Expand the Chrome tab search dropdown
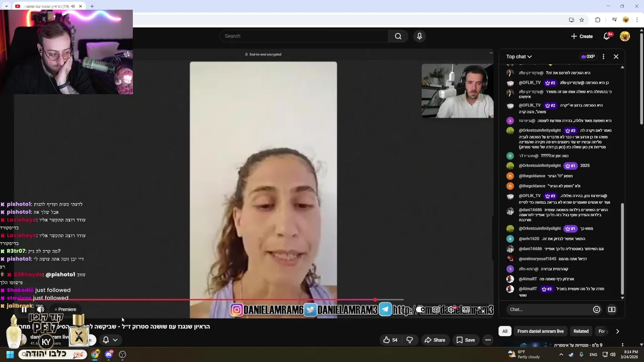 pyautogui.click(x=6, y=7)
